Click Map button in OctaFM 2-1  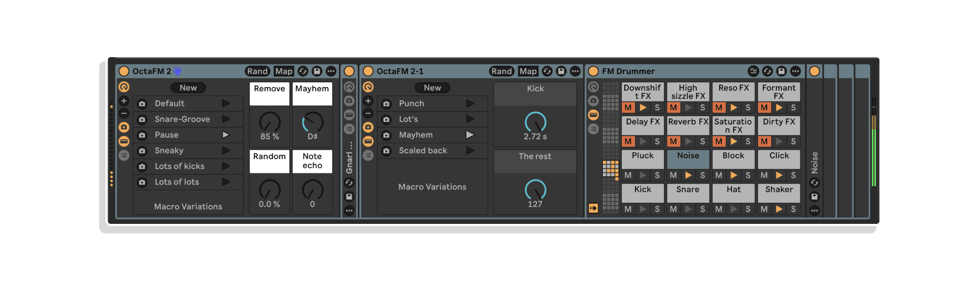528,71
